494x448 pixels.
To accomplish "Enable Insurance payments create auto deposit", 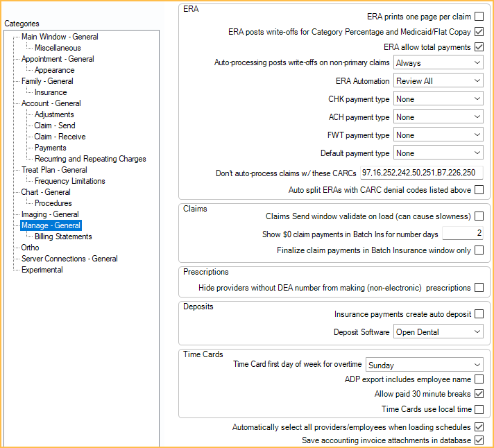I will click(479, 314).
